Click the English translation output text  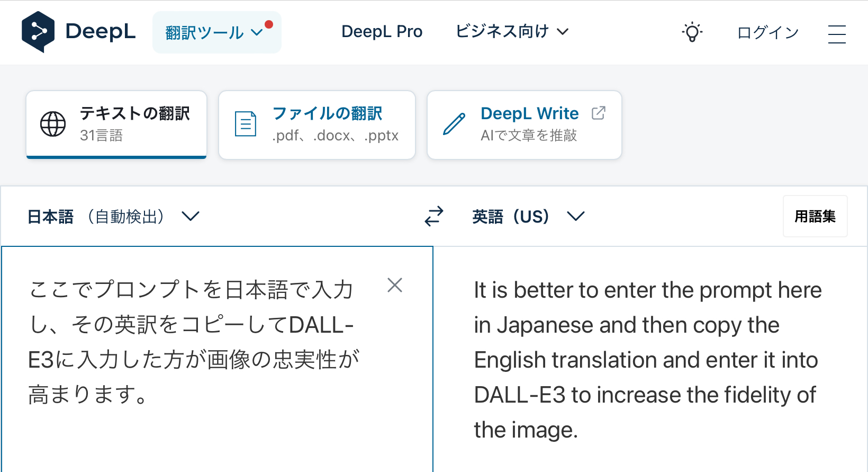tap(647, 360)
